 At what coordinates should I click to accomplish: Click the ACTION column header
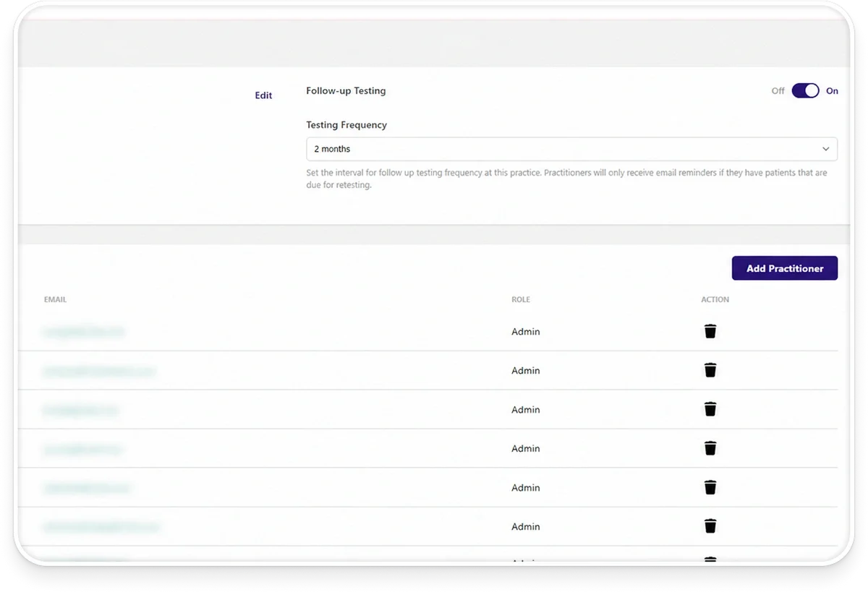click(x=715, y=299)
